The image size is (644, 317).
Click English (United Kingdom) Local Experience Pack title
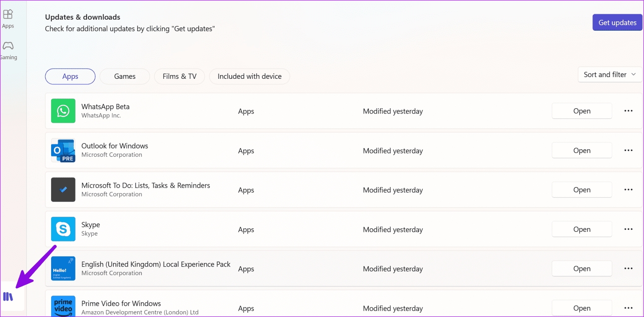click(x=156, y=264)
